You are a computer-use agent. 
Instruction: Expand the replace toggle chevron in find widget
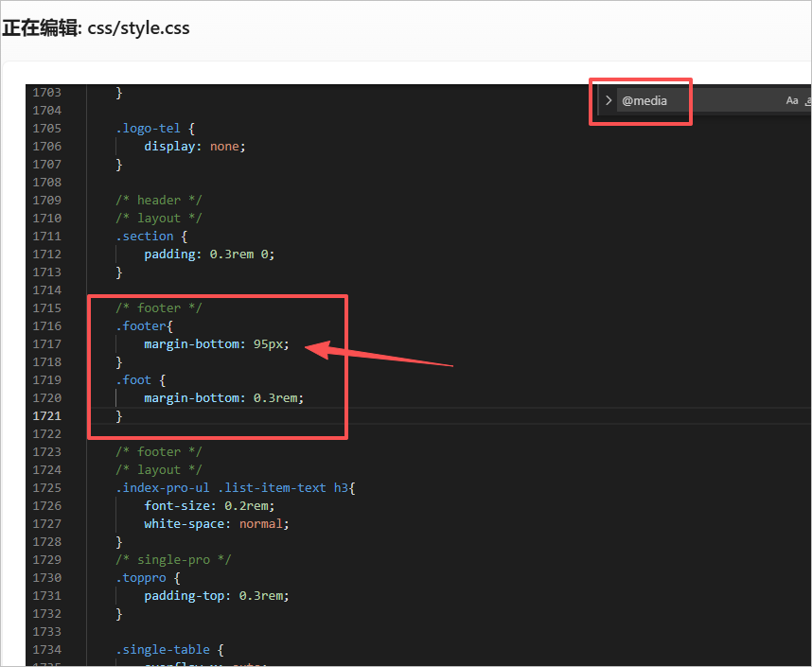click(x=609, y=100)
